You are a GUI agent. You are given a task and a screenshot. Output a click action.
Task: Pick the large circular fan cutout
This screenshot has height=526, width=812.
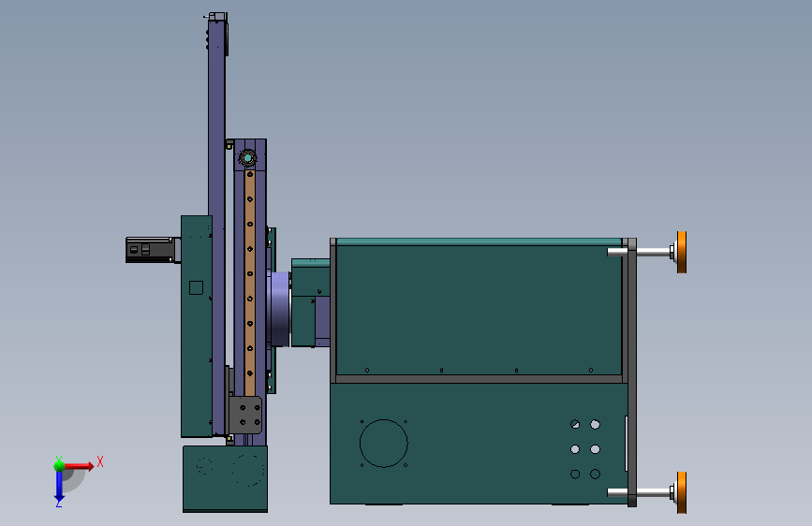(384, 443)
